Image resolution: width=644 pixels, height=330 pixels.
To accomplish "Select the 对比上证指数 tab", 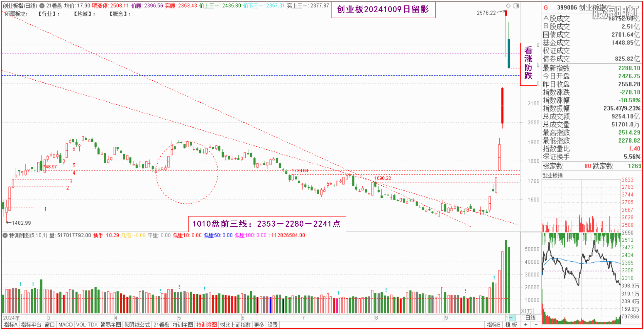I will click(235, 325).
